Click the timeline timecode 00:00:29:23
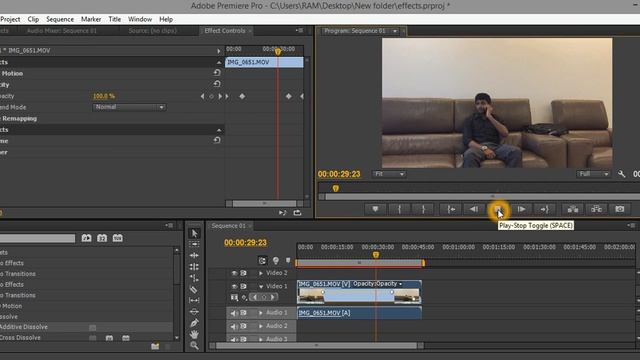Screen dimensions: 640x360 coord(245,242)
